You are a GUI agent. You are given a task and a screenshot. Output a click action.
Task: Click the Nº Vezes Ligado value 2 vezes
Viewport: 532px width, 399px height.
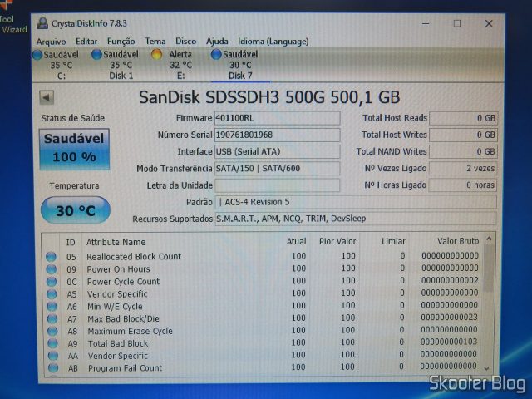click(x=463, y=168)
